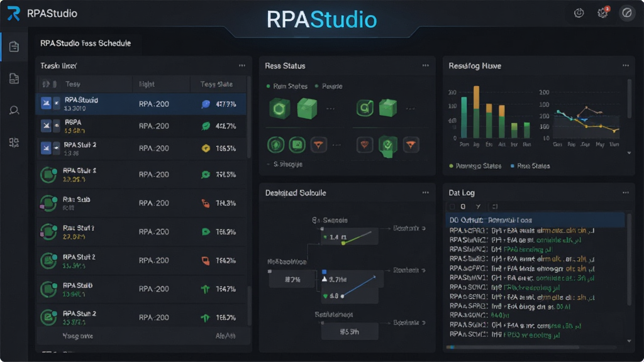Click green leaf state icon in RSPA row
The image size is (644, 362).
pyautogui.click(x=206, y=126)
